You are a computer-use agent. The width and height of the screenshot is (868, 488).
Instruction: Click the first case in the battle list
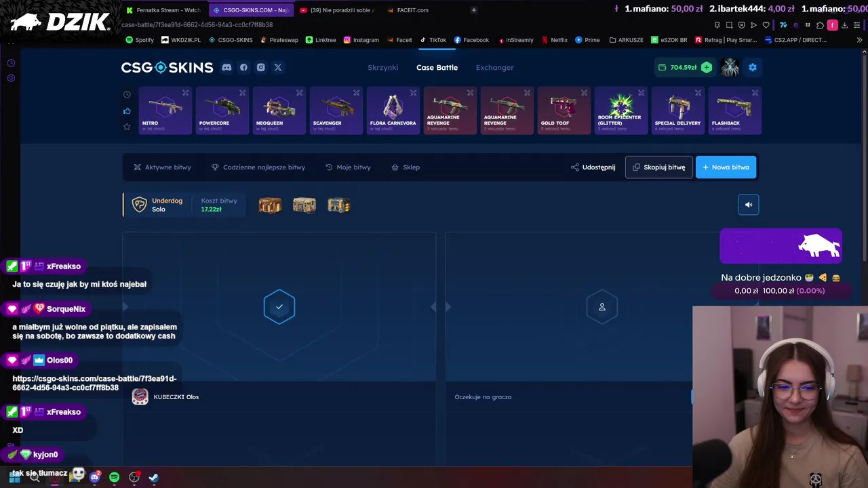269,205
